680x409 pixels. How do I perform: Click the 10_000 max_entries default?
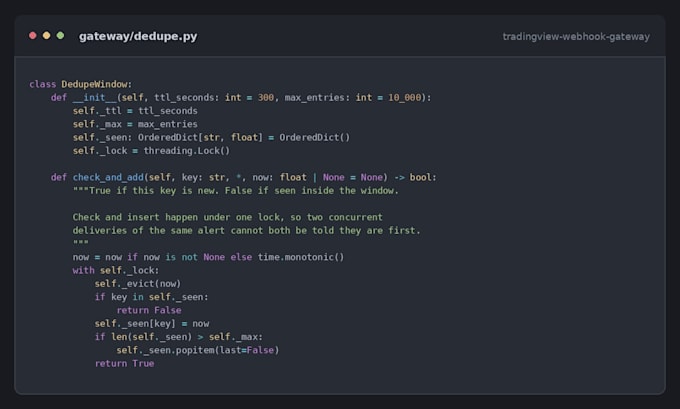click(x=405, y=98)
